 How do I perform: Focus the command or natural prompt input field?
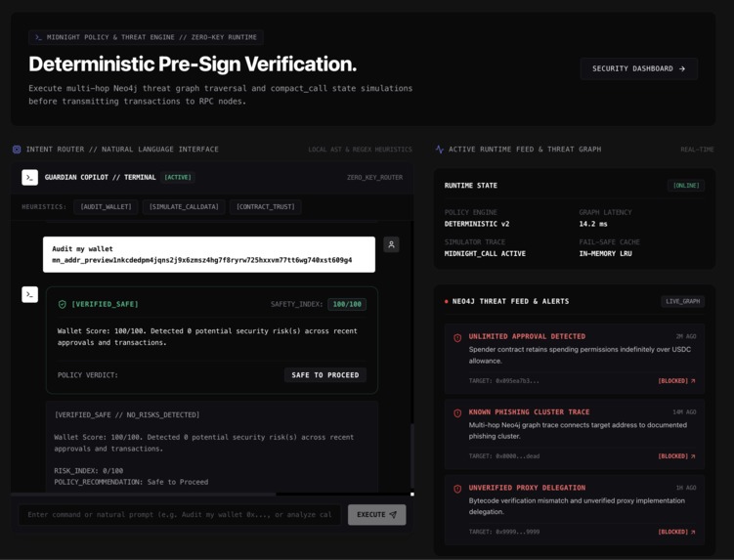(x=180, y=515)
